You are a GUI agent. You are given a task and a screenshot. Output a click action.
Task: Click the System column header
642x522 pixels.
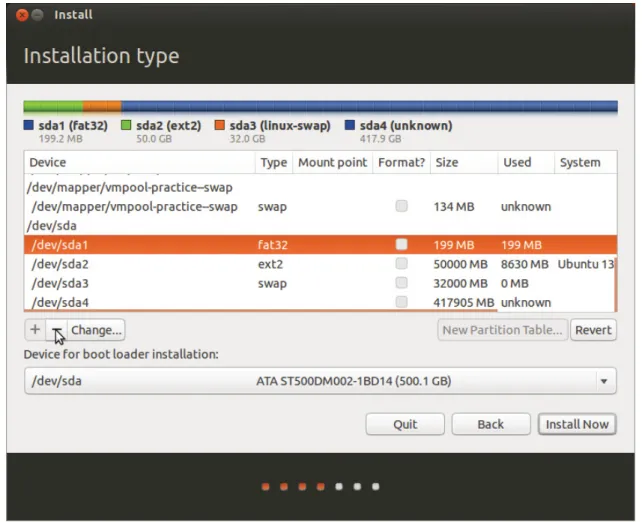tap(586, 162)
